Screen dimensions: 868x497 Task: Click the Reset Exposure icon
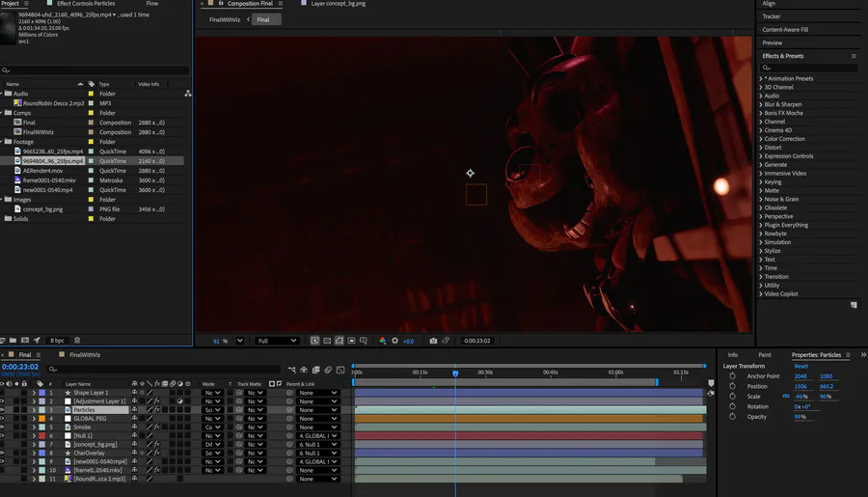[x=394, y=341]
